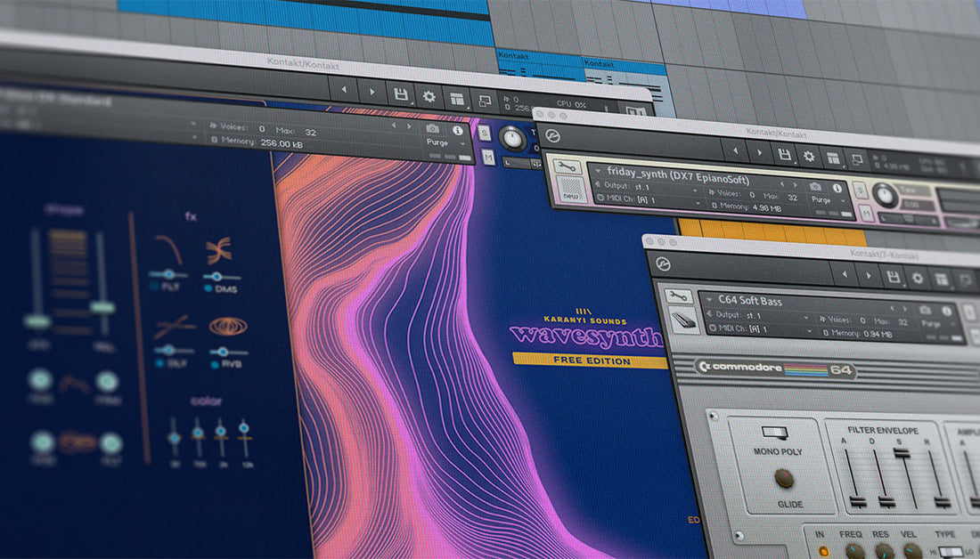
Task: Click save icon in friday_synth window toolbar
Action: pos(784,155)
